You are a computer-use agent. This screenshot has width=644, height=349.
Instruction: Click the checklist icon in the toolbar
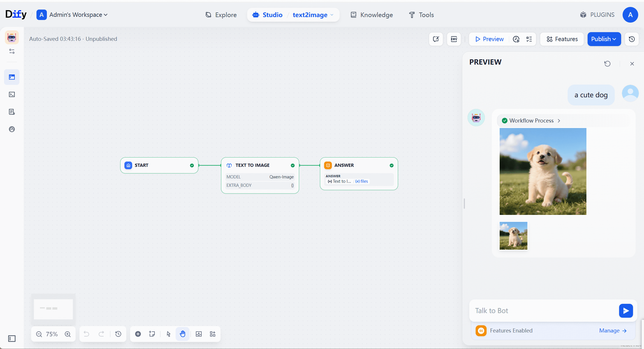click(529, 39)
